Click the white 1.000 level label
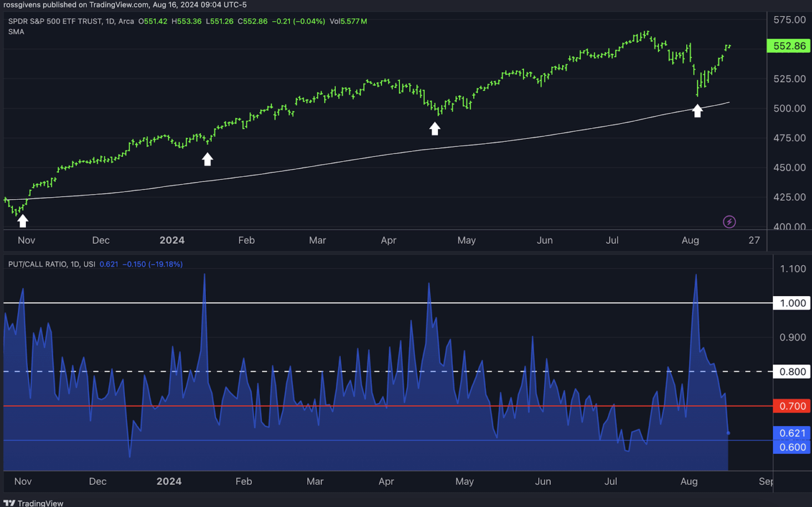 point(792,303)
